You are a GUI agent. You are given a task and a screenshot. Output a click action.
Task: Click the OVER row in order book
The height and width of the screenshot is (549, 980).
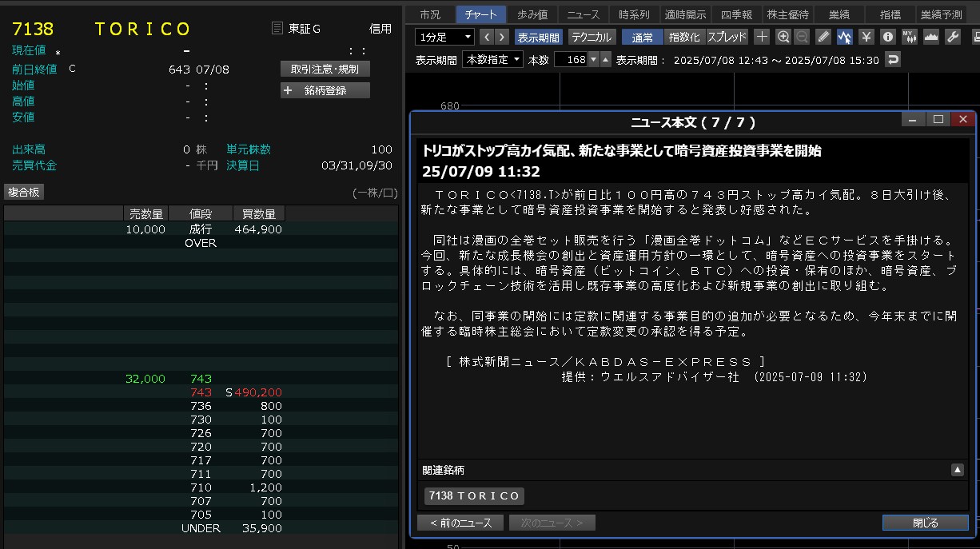click(x=201, y=243)
